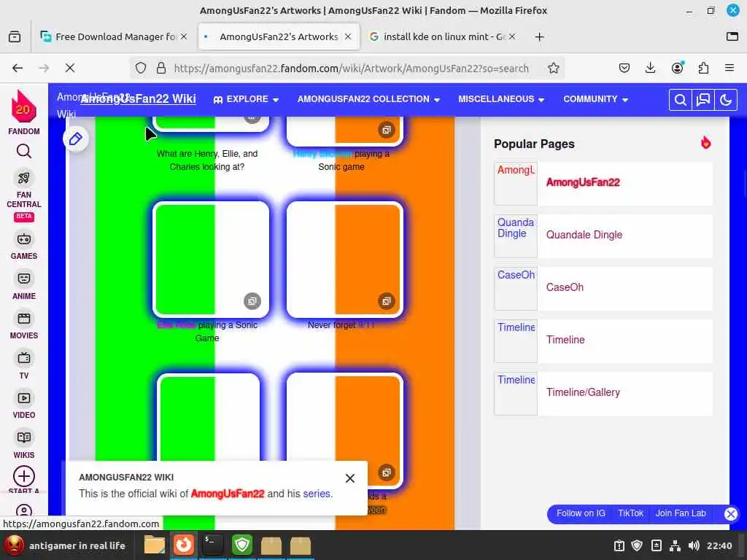Open Firefox hamburger application menu
Screen dimensions: 747x560
pos(729,68)
